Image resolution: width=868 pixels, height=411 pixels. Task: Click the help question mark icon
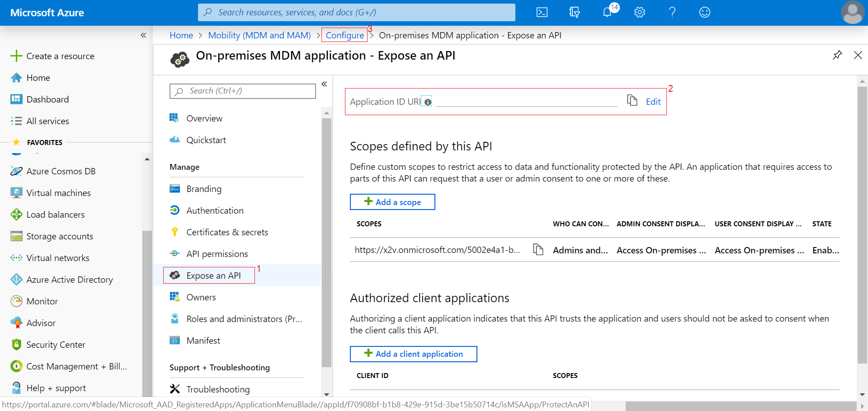tap(672, 13)
